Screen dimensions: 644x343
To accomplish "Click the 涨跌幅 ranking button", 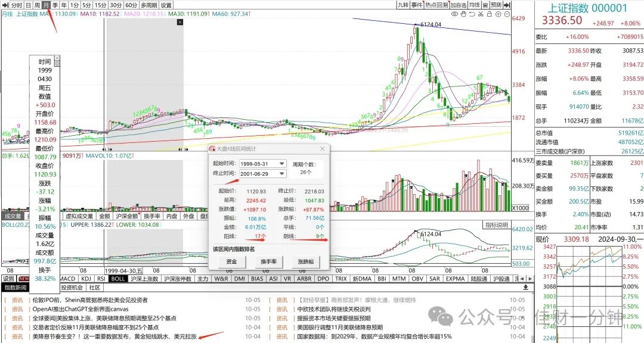I will point(305,261).
